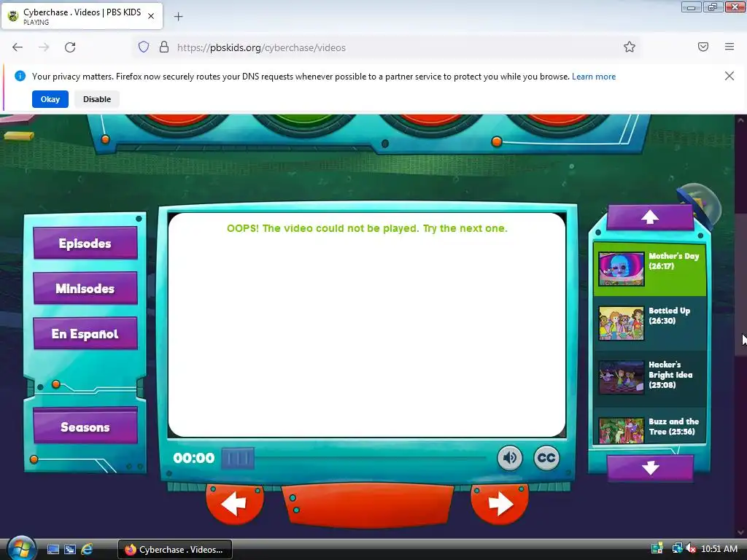Screen dimensions: 747x560
Task: Click the muted volume tray icon
Action: click(x=691, y=548)
